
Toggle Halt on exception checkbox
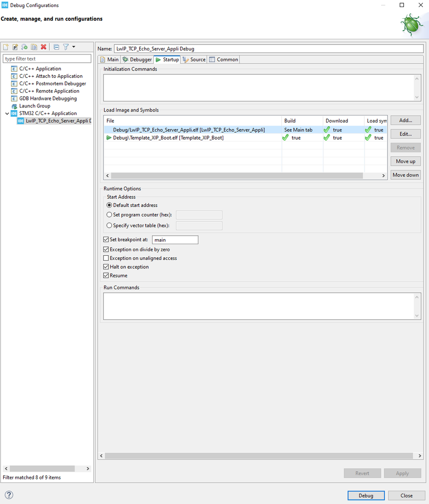(106, 267)
